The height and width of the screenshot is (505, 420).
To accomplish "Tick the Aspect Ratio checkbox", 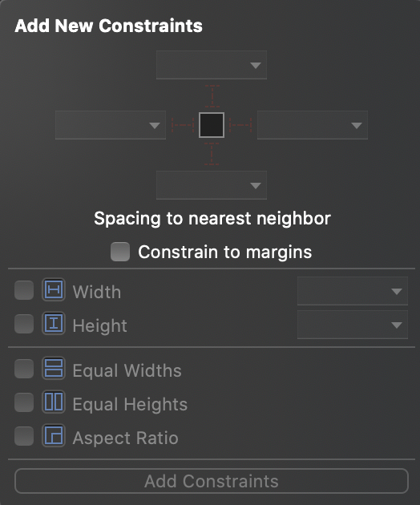I will pyautogui.click(x=24, y=436).
